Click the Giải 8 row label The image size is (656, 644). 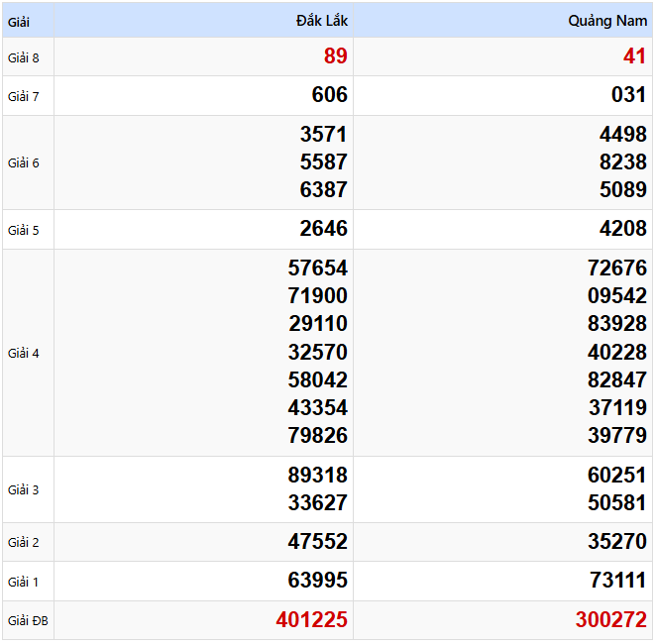click(x=24, y=57)
